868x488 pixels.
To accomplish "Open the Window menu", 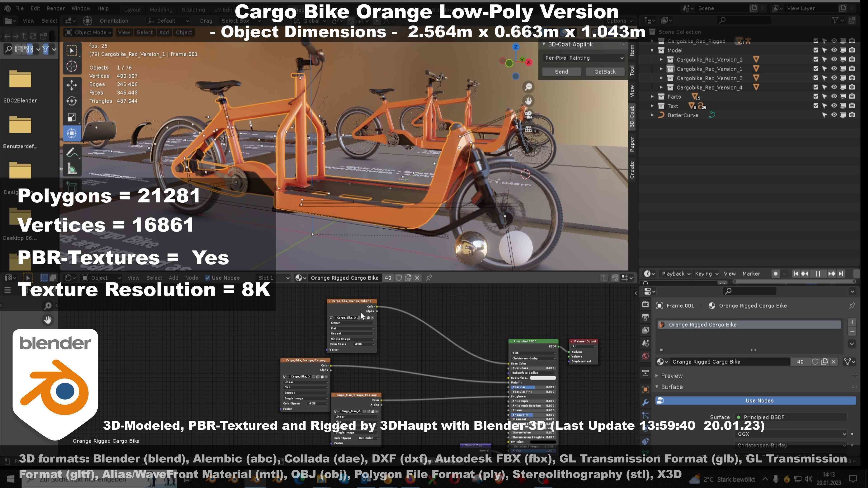I will 81,8.
